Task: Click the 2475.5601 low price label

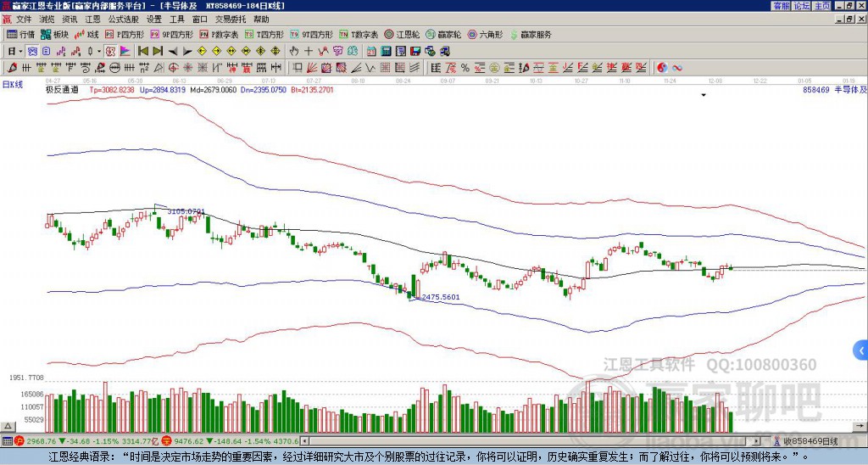Action: 441,297
